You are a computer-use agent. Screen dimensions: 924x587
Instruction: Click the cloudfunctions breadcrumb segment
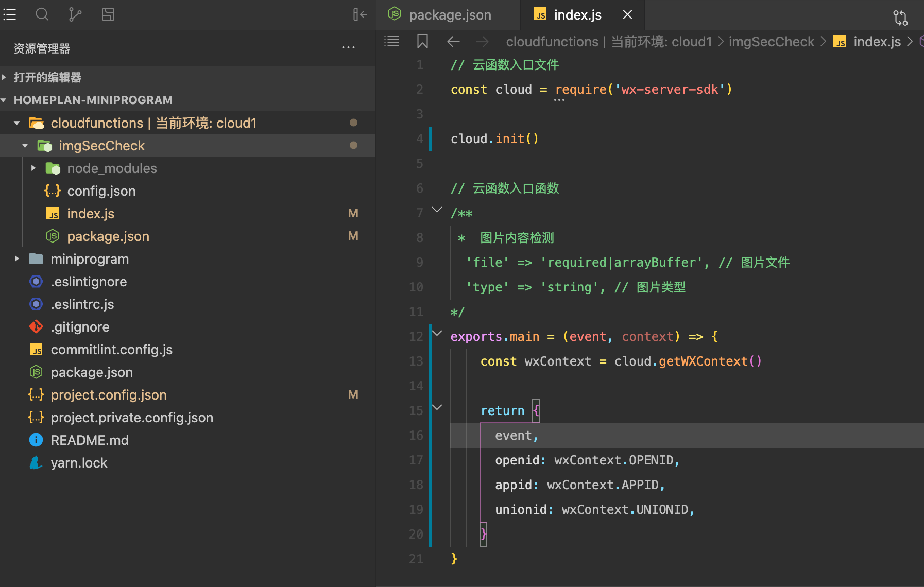(609, 42)
